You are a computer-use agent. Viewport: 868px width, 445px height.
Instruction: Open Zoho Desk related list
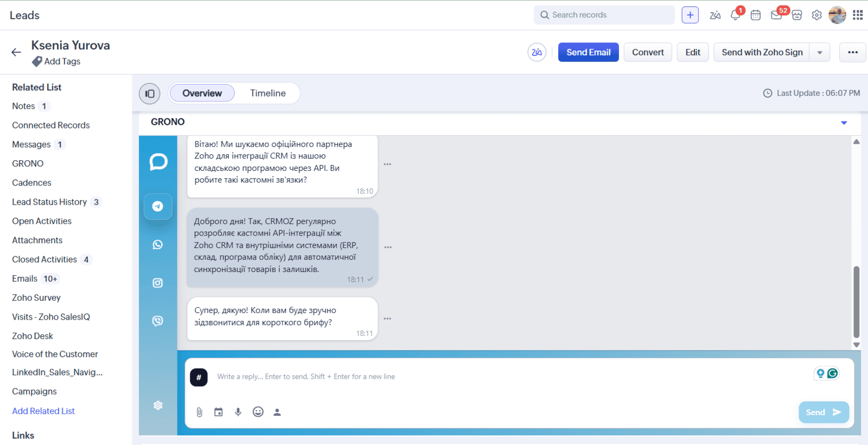pyautogui.click(x=33, y=336)
